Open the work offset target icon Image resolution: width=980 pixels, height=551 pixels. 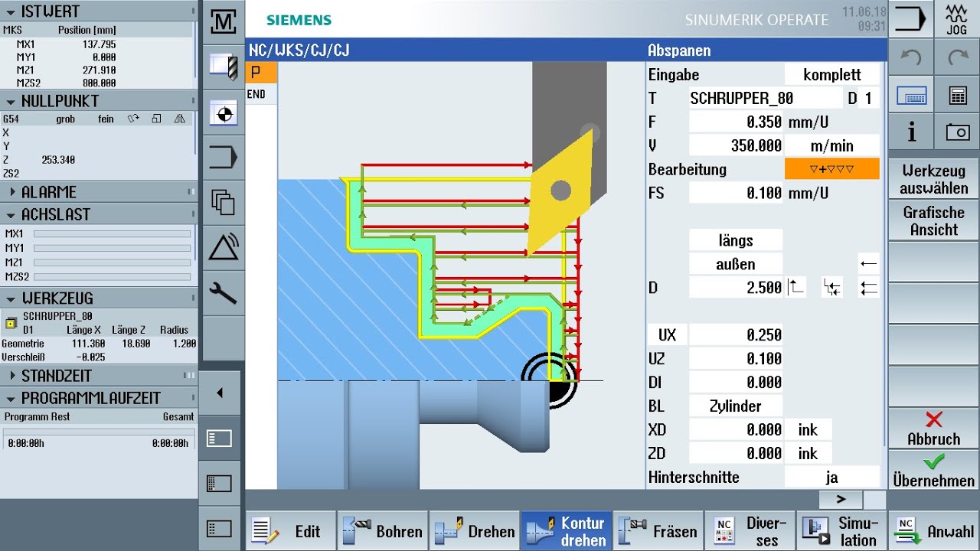pyautogui.click(x=223, y=112)
